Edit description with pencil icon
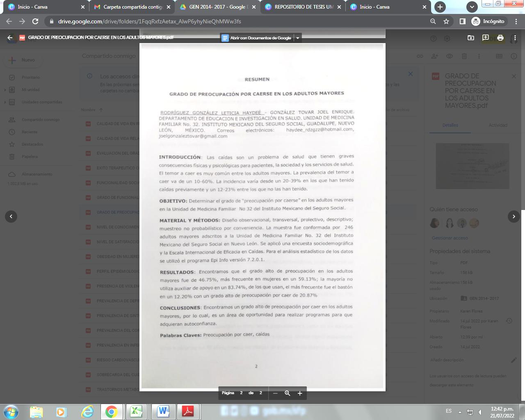 coord(514,360)
